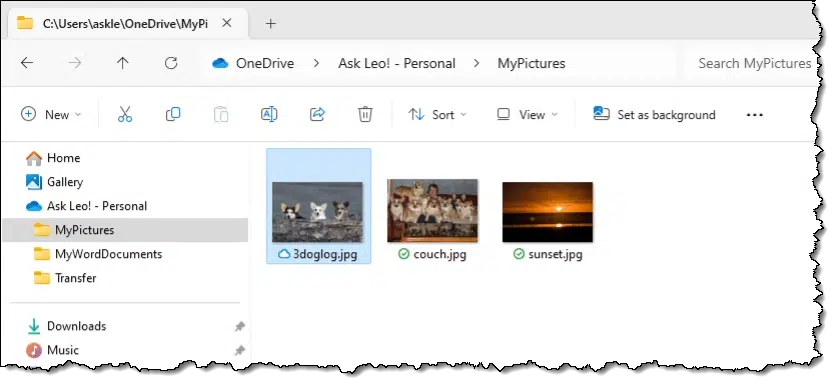Screen dimensions: 838x386
Task: Select the sunset.jpg thumbnail
Action: pyautogui.click(x=547, y=212)
